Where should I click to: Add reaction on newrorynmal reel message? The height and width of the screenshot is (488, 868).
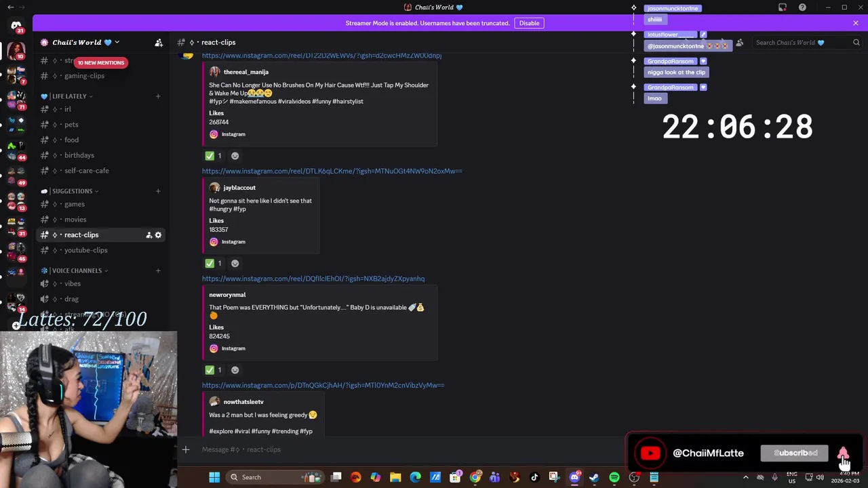(235, 370)
